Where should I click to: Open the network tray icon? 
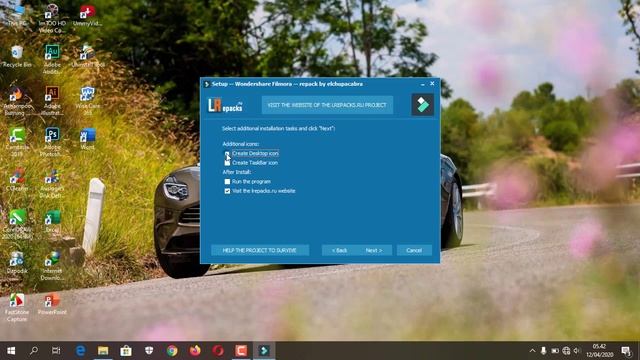point(566,351)
